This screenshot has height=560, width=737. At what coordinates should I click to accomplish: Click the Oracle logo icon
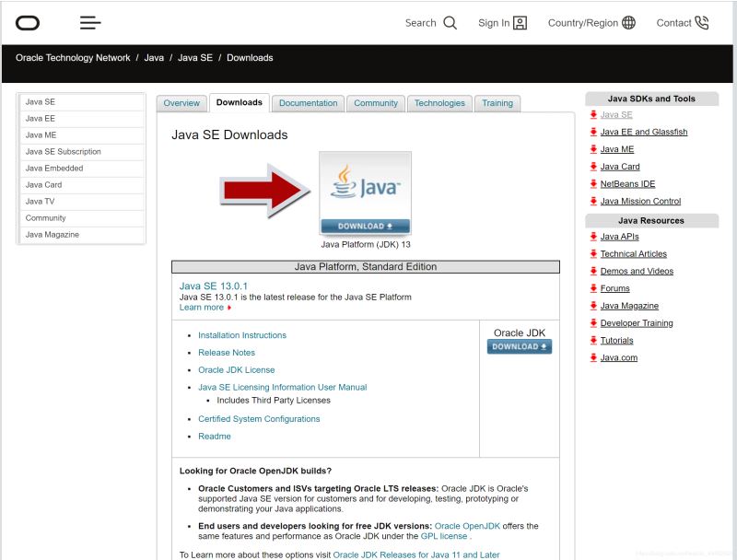[28, 22]
